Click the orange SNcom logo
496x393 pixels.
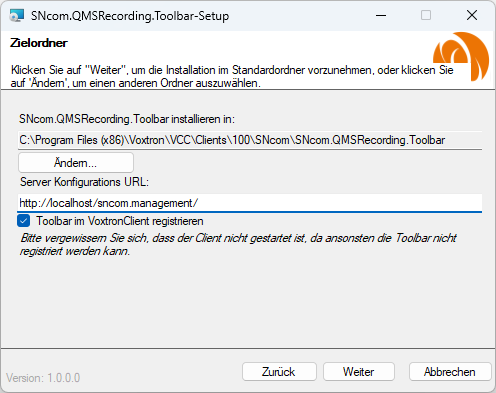tap(461, 56)
